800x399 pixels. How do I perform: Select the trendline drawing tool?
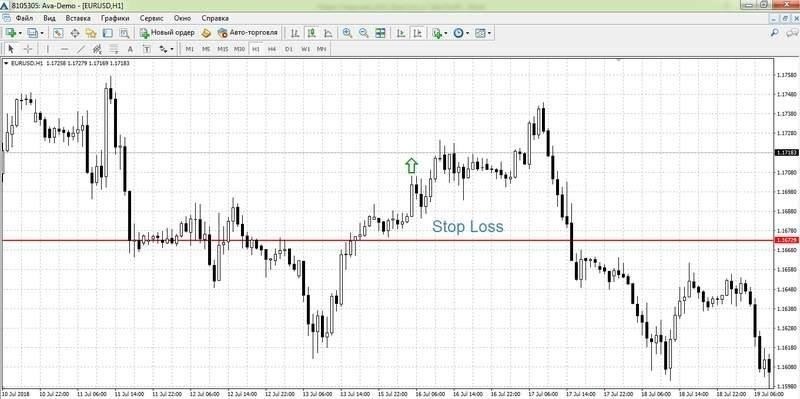81,49
